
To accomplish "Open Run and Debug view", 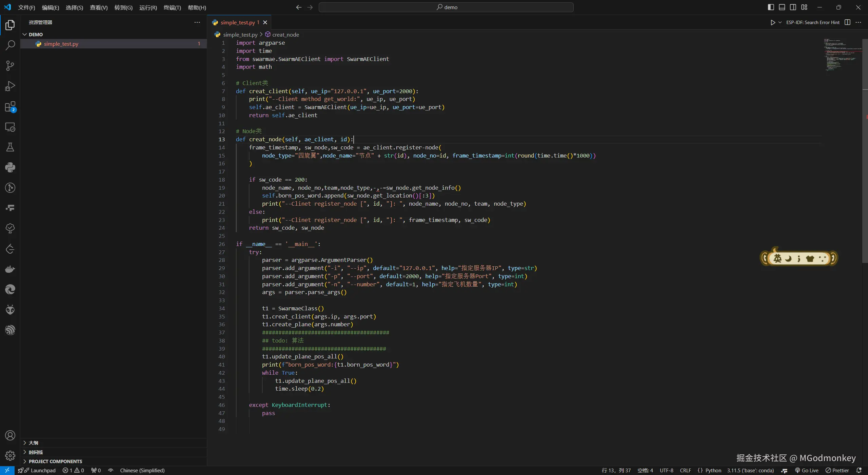I will [x=10, y=86].
